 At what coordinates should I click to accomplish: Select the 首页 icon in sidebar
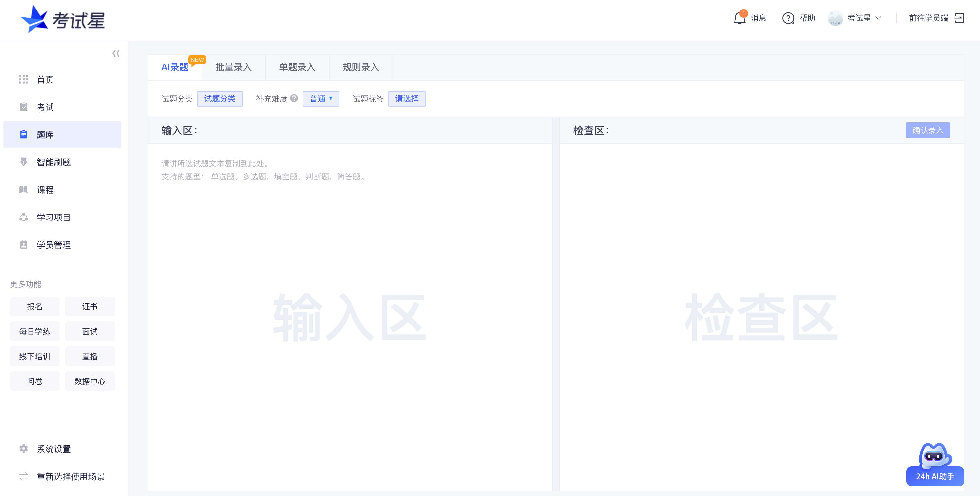24,79
